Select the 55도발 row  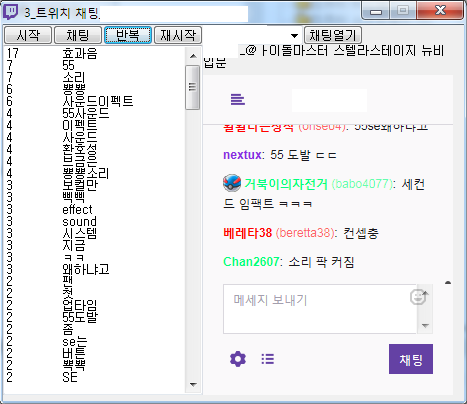pyautogui.click(x=94, y=317)
